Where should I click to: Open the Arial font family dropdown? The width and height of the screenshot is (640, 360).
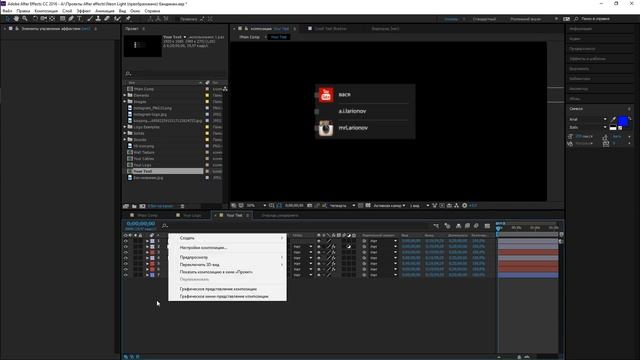pyautogui.click(x=588, y=119)
